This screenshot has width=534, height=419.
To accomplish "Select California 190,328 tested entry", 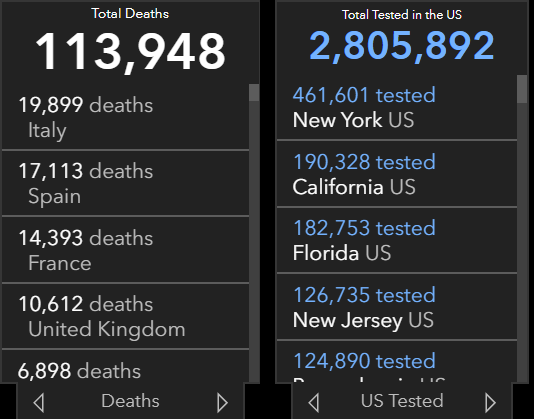I will [397, 174].
